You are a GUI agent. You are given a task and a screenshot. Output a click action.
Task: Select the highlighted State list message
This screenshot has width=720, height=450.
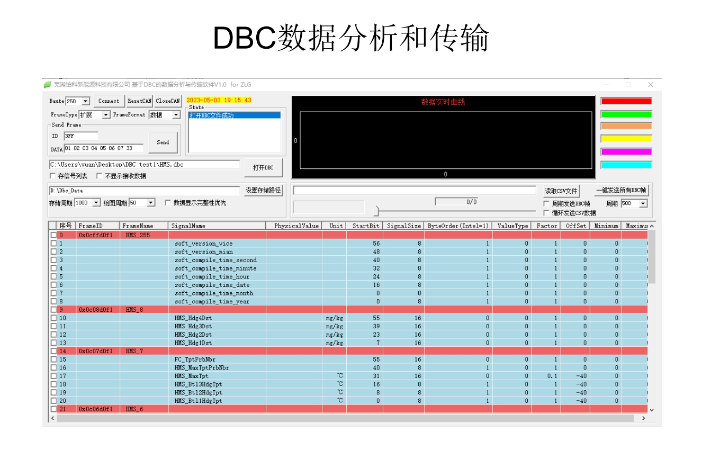[235, 115]
